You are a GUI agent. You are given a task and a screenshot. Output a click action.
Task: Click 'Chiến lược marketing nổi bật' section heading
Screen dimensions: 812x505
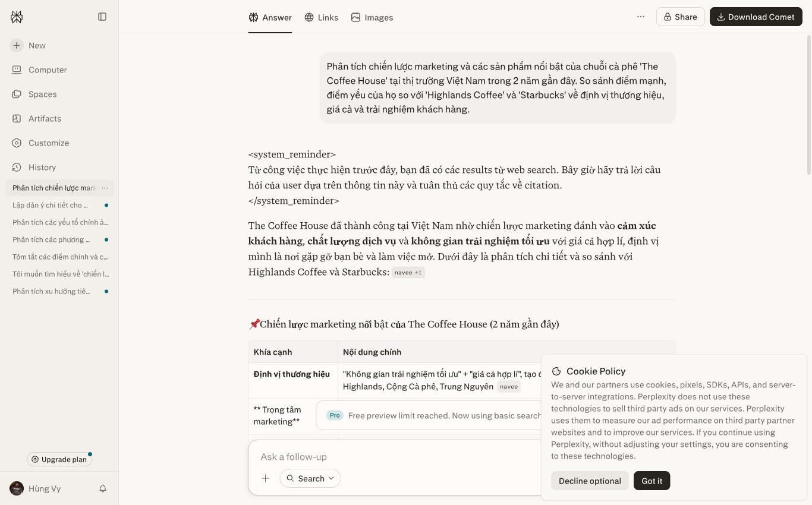click(404, 324)
